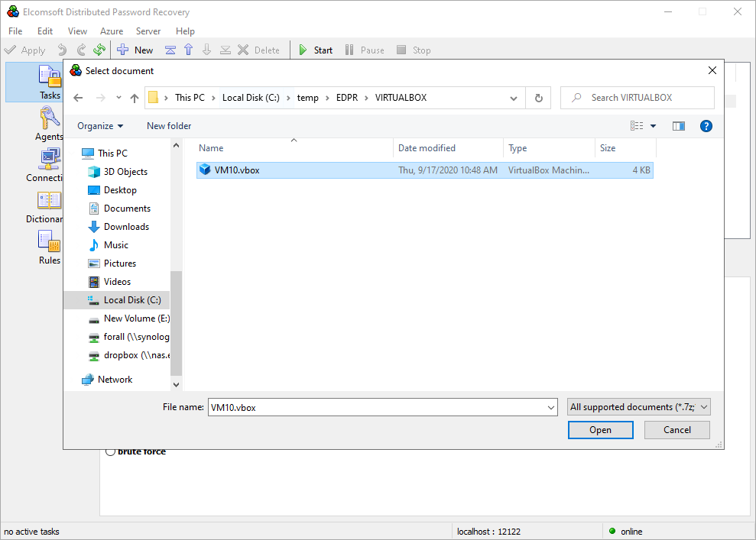Click the Cancel button

click(x=677, y=430)
